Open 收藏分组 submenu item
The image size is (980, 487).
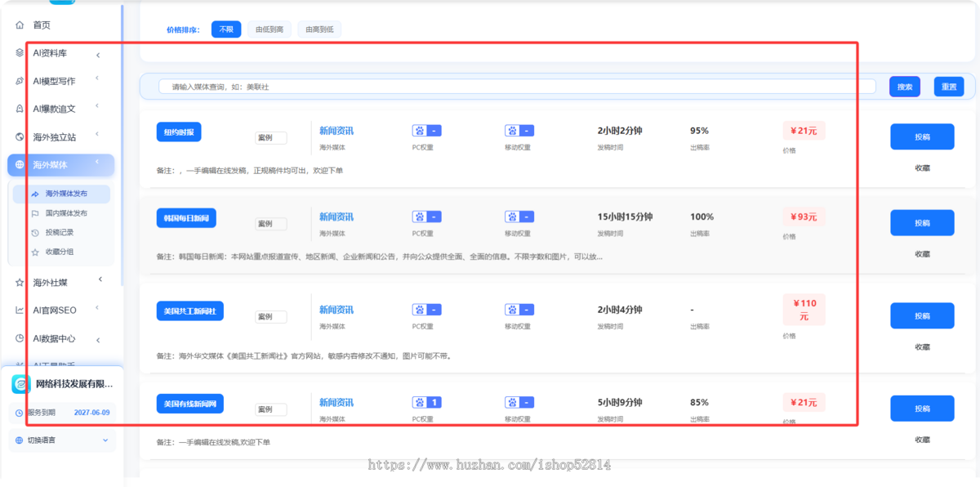tap(61, 252)
